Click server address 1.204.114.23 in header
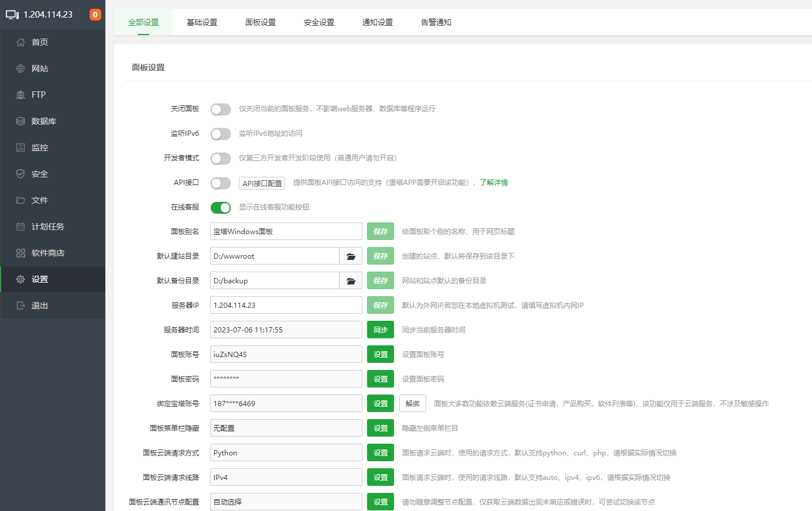The width and height of the screenshot is (812, 511). point(48,15)
